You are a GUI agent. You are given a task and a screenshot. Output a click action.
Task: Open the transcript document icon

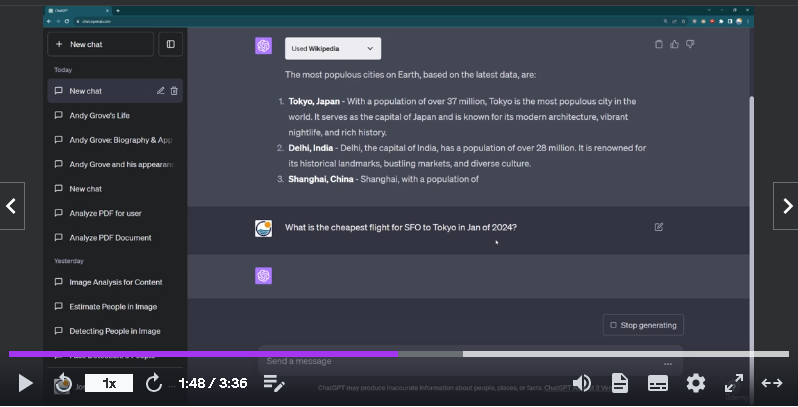click(619, 383)
